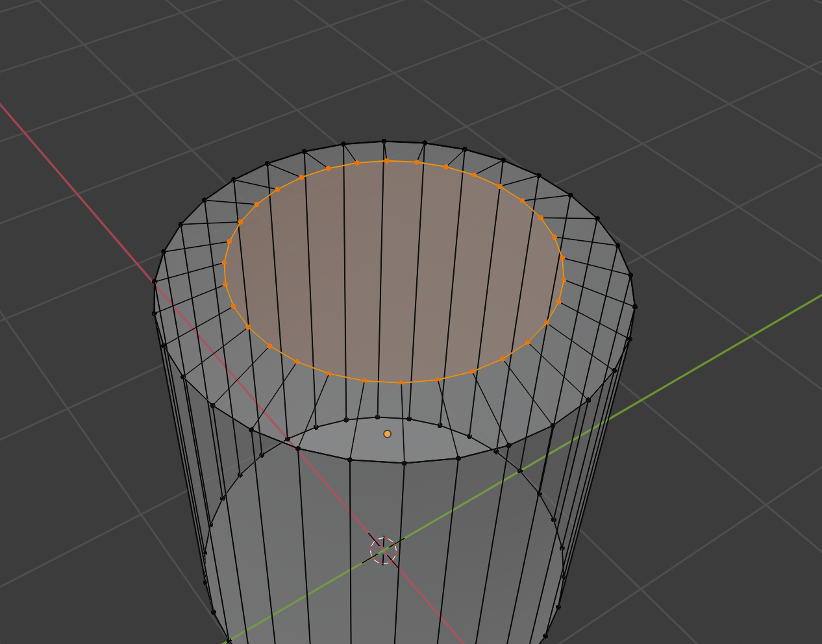
Task: Click outer rim vertex where red axis crosses
Action: pos(155,282)
